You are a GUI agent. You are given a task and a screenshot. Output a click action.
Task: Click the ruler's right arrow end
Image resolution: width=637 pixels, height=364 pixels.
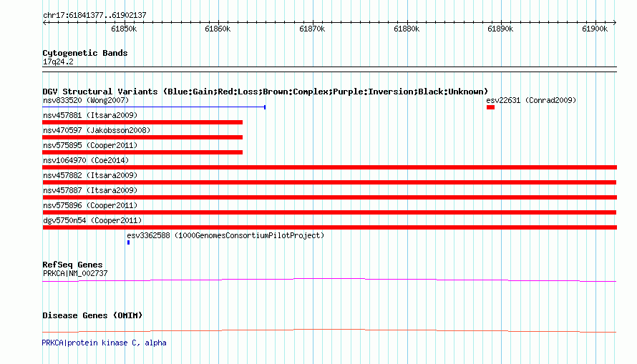[615, 22]
